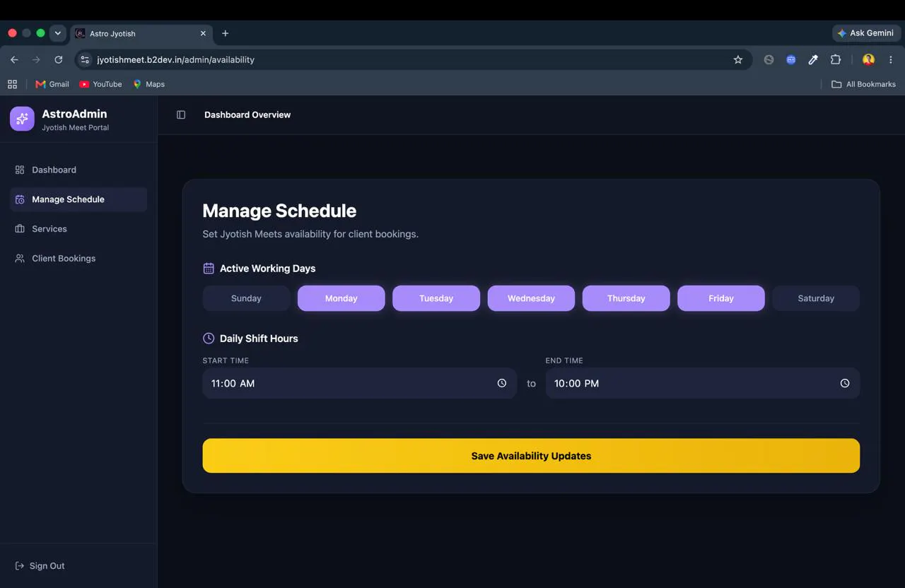Click the Sign Out arrow icon
Screen dimensions: 905x588
20,566
